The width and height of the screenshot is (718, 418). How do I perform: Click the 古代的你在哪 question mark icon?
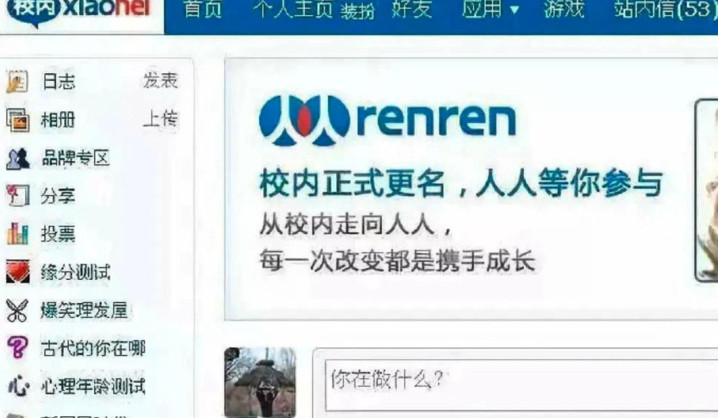[x=17, y=347]
